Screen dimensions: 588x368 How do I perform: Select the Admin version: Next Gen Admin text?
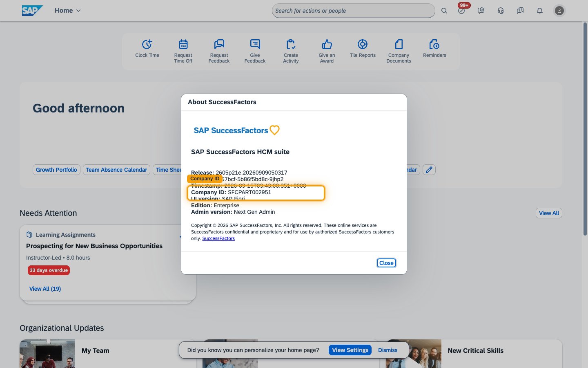(233, 212)
